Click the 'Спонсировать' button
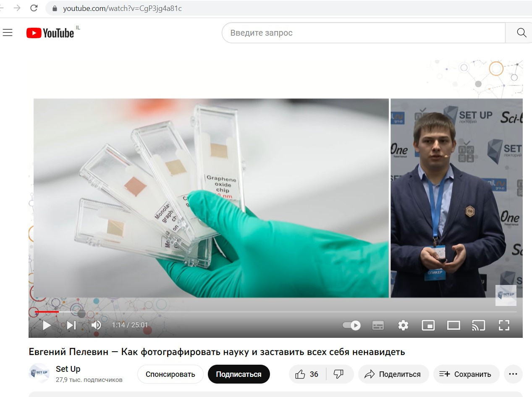This screenshot has width=532, height=397. click(170, 374)
